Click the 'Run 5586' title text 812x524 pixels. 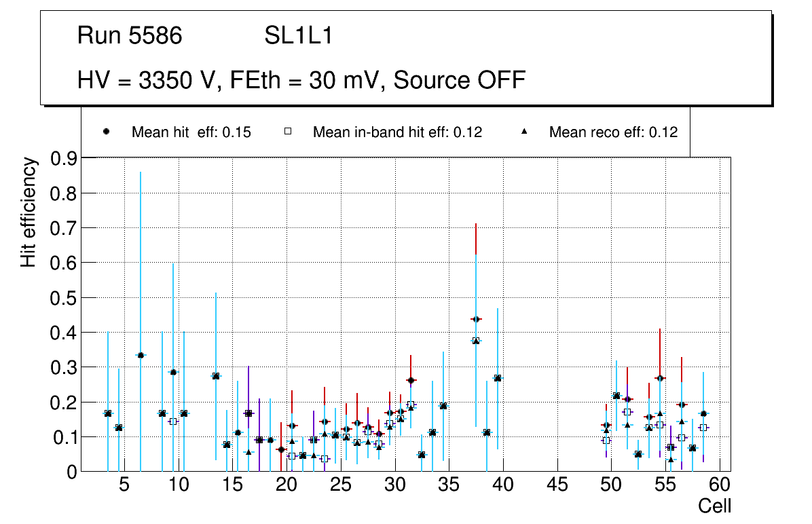click(x=130, y=36)
